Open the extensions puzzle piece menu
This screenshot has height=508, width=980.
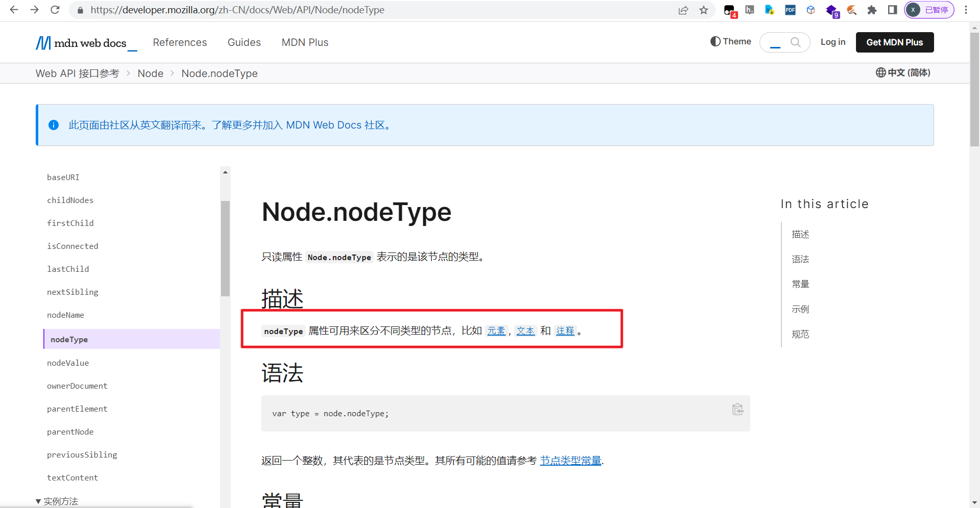coord(872,10)
